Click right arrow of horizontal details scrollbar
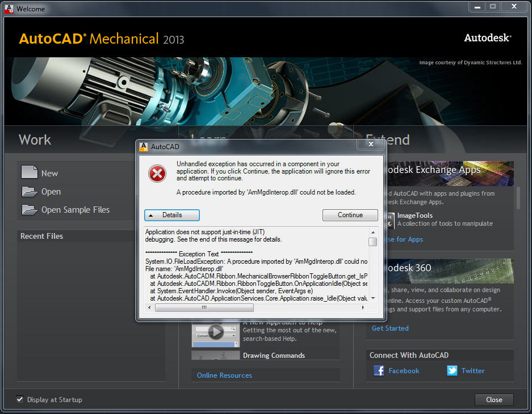The height and width of the screenshot is (414, 532). [x=363, y=307]
